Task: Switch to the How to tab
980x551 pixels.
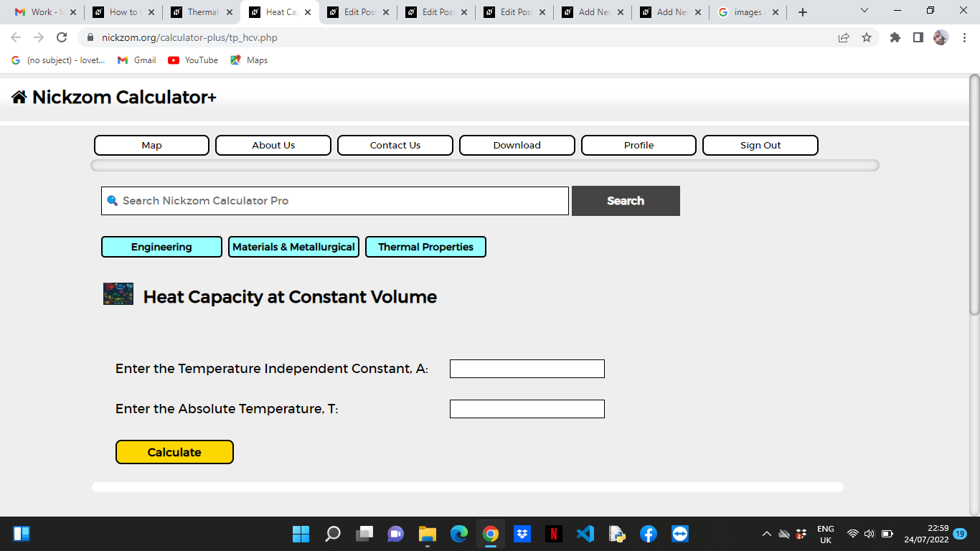Action: tap(123, 12)
